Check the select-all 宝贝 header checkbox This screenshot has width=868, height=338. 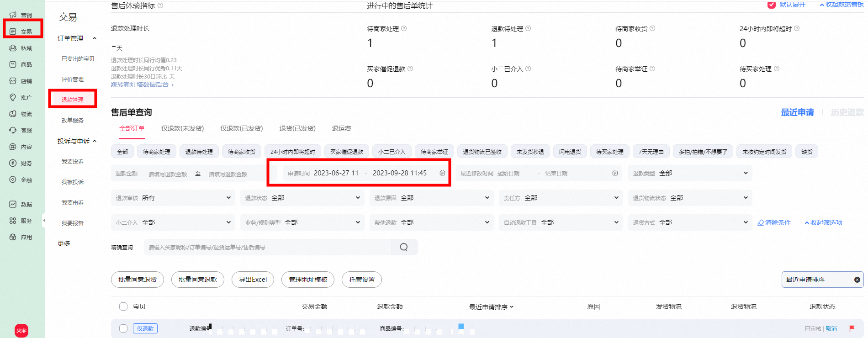click(123, 306)
